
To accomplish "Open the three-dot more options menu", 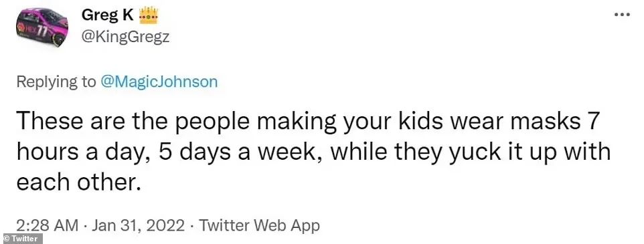I will (x=622, y=15).
